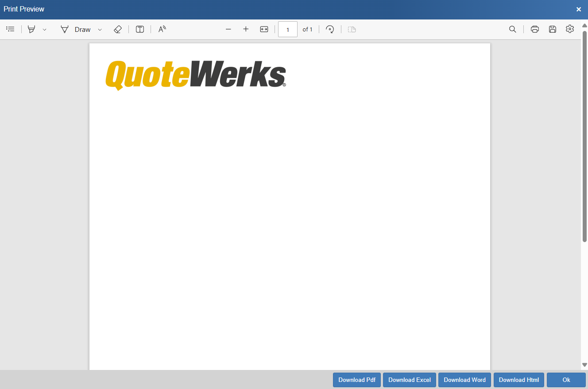This screenshot has width=588, height=389.
Task: Open PDF viewer settings
Action: click(570, 29)
